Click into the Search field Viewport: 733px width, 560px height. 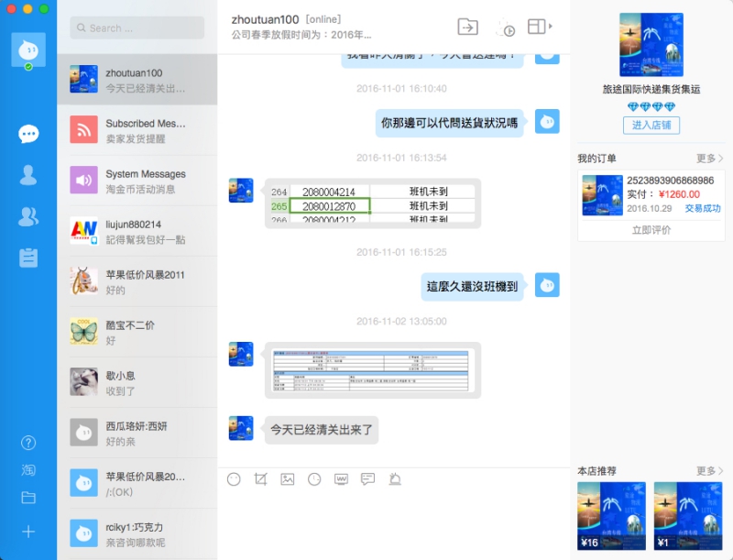pos(137,28)
